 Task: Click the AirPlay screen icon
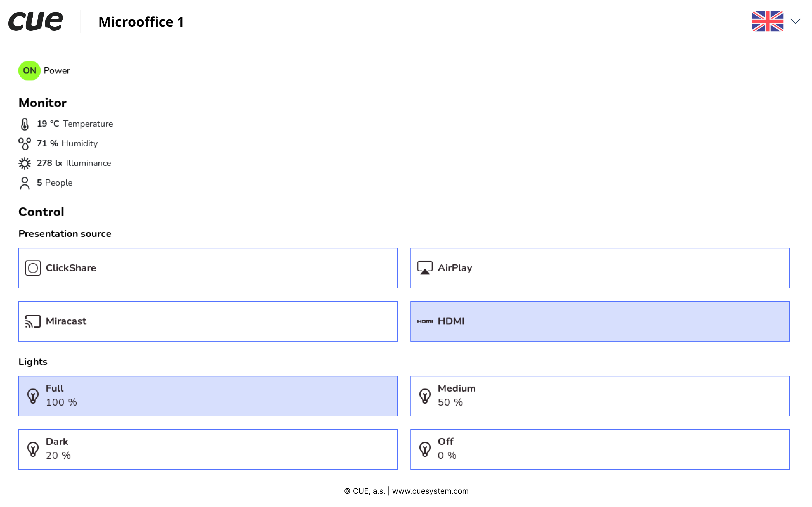click(x=425, y=268)
